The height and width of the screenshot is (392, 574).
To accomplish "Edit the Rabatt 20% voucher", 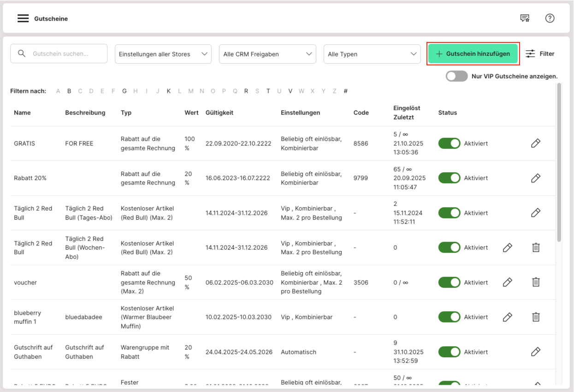I will coord(535,178).
